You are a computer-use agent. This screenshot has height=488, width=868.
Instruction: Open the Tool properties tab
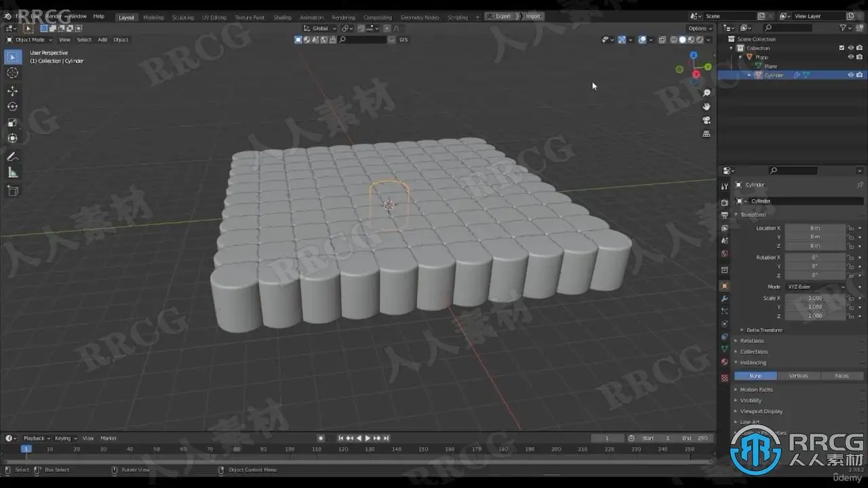click(725, 186)
